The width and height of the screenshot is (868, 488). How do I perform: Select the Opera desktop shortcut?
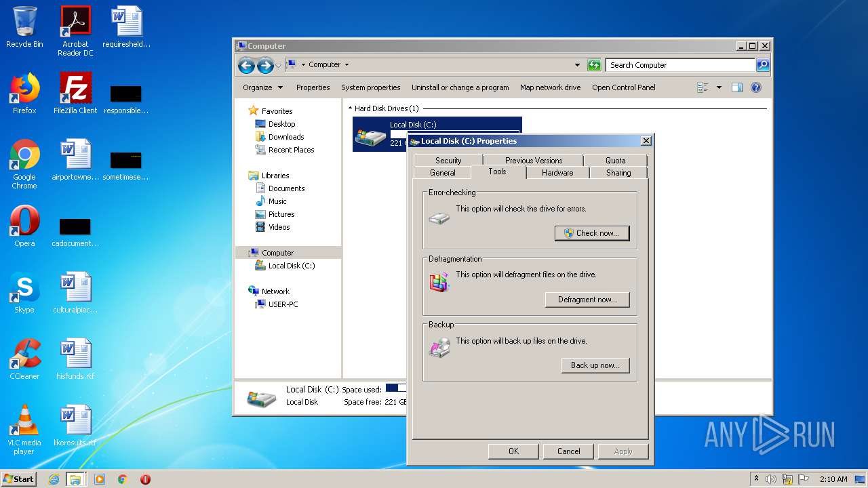pos(24,226)
